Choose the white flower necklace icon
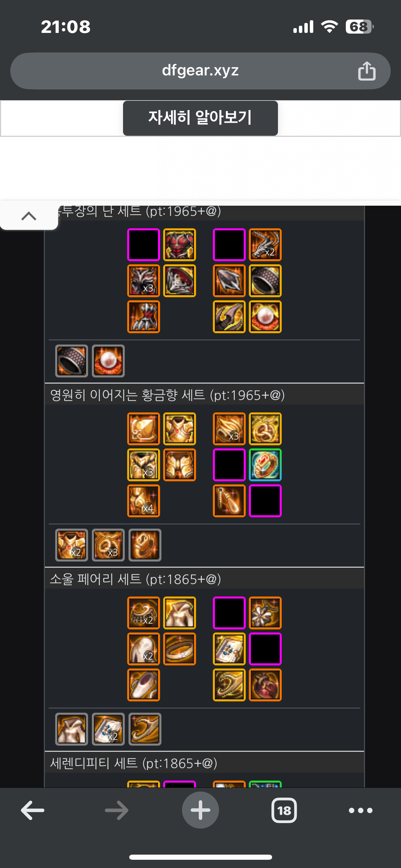 click(265, 613)
